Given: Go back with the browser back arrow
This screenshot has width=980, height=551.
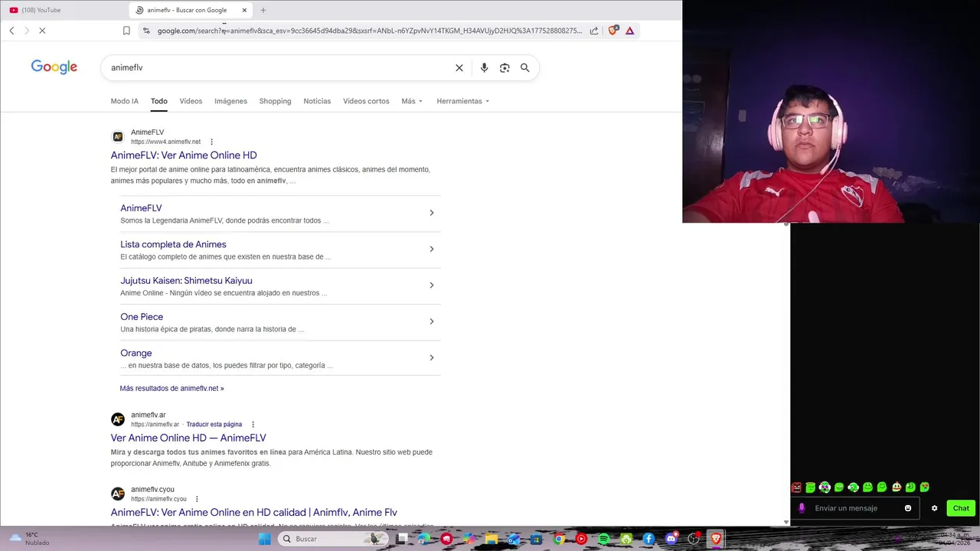Looking at the screenshot, I should tap(11, 31).
